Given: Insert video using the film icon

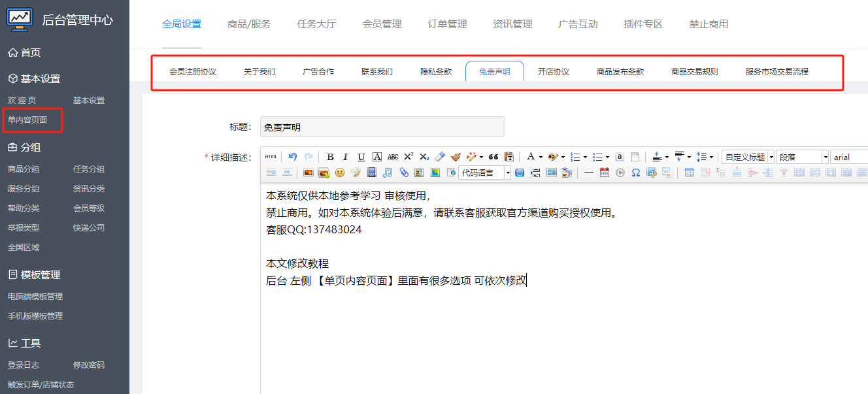Looking at the screenshot, I should coord(372,172).
